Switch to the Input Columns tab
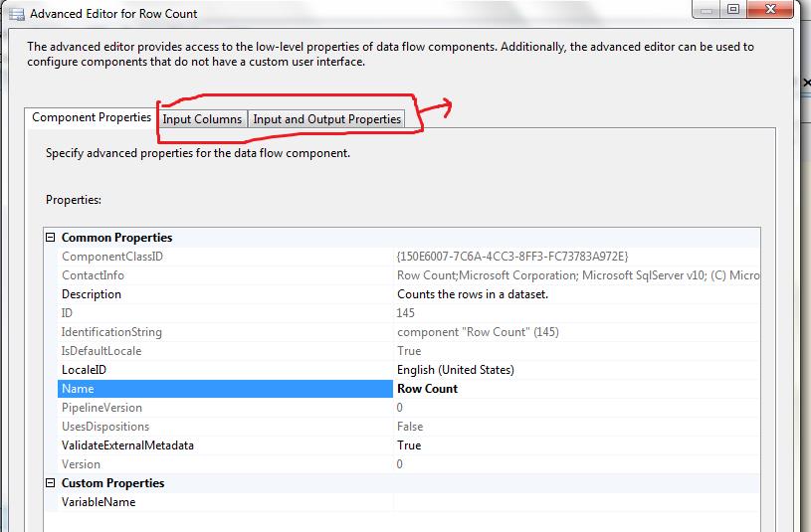The width and height of the screenshot is (811, 532). 202,119
